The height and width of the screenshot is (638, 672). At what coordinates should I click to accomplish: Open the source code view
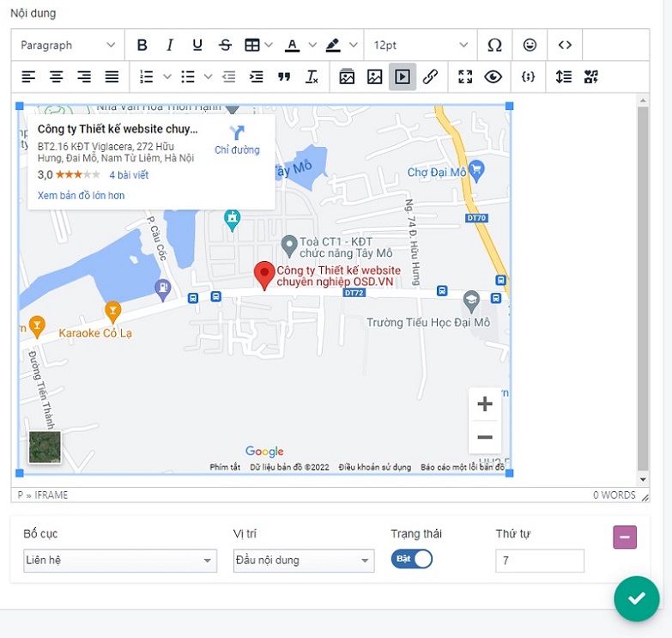(564, 46)
